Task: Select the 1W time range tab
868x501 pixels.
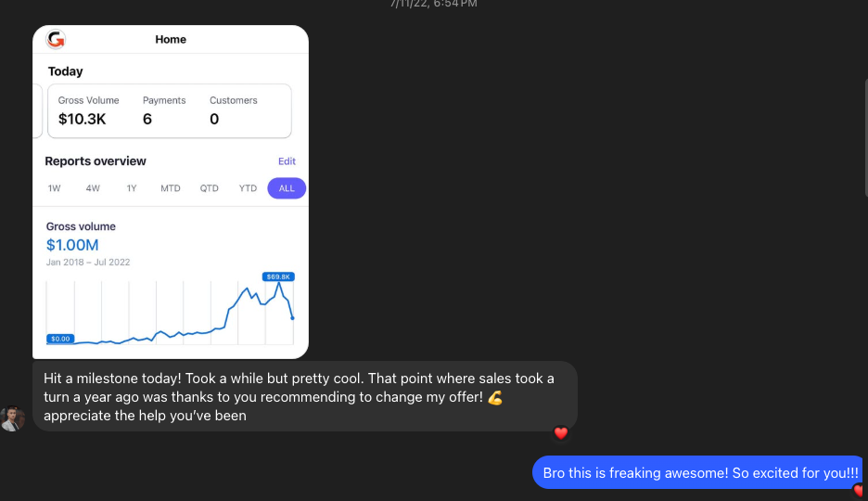Action: [54, 188]
